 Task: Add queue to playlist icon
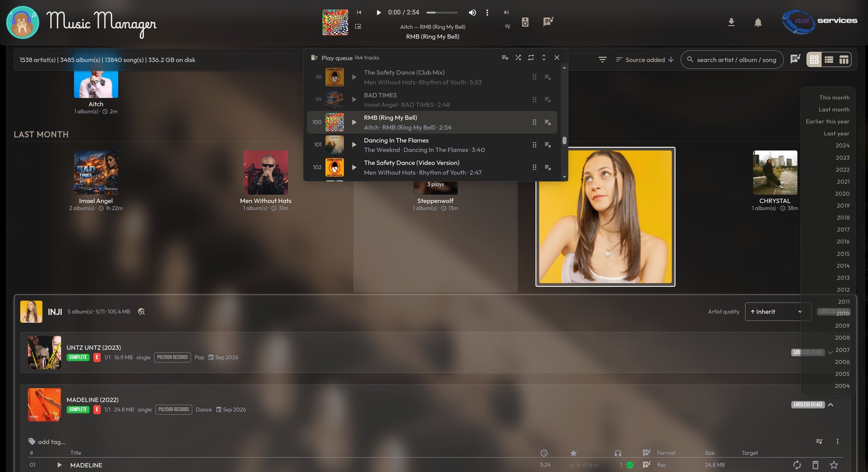(x=505, y=57)
